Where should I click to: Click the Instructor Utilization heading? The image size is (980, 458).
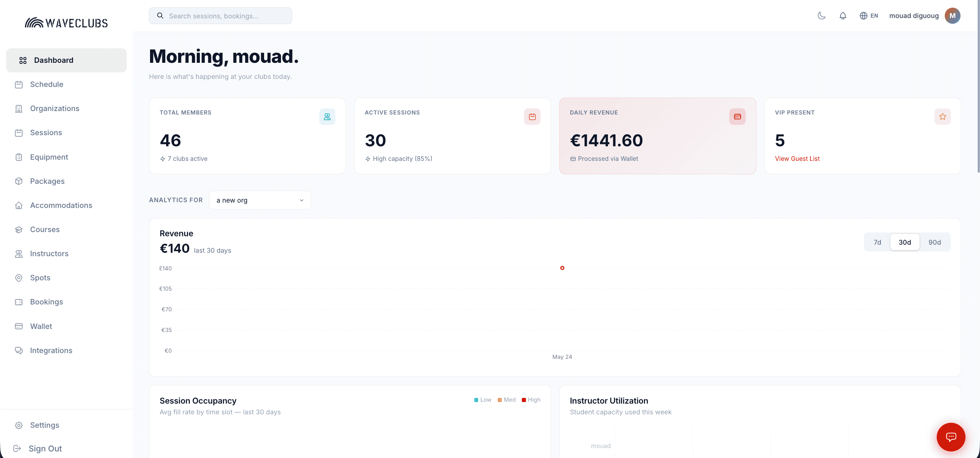click(609, 401)
